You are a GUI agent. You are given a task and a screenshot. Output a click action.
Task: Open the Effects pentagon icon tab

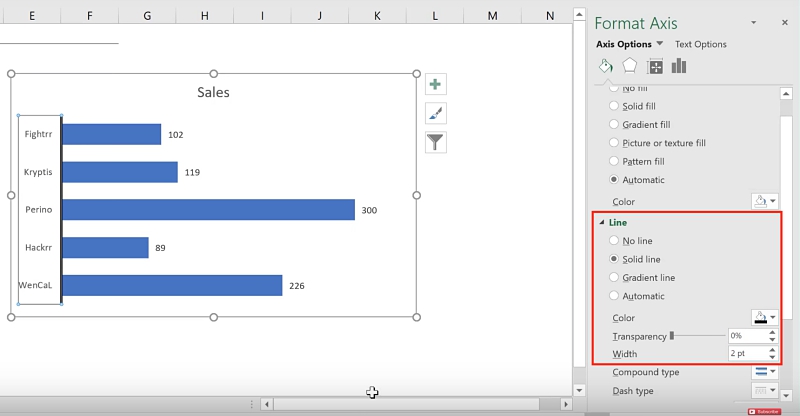[x=630, y=66]
